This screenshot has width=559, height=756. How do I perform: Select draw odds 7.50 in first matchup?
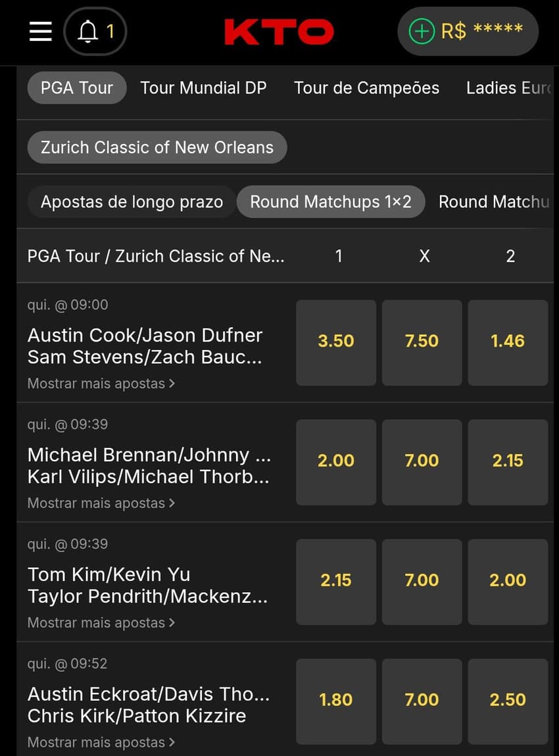[422, 341]
